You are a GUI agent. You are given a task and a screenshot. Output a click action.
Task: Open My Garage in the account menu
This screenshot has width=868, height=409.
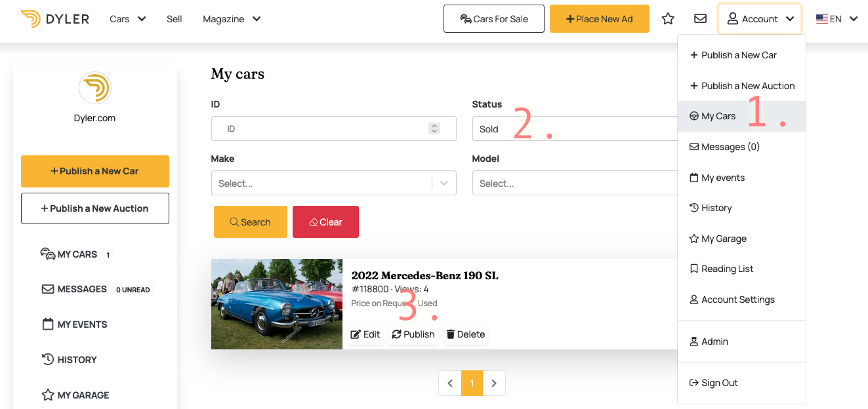click(x=741, y=239)
